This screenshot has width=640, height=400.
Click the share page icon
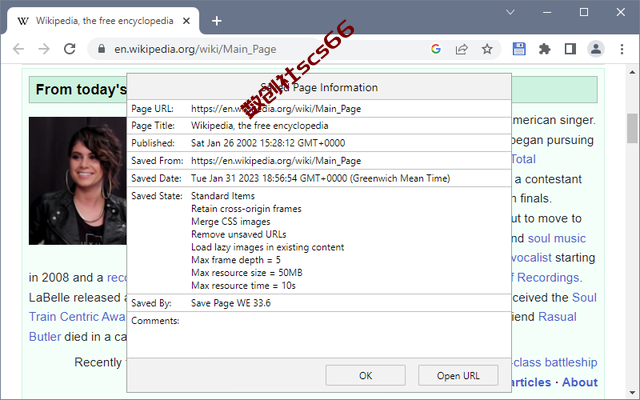pyautogui.click(x=461, y=49)
